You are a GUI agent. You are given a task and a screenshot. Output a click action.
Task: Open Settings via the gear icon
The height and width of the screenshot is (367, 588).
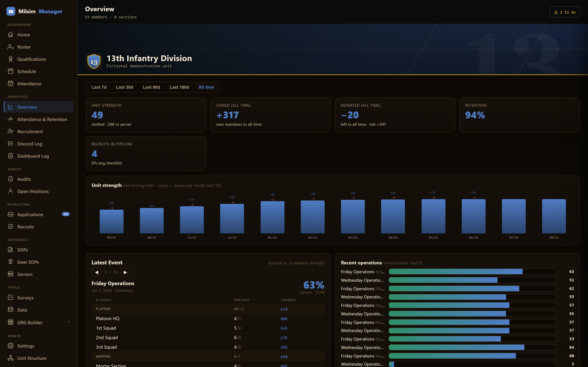pos(10,346)
